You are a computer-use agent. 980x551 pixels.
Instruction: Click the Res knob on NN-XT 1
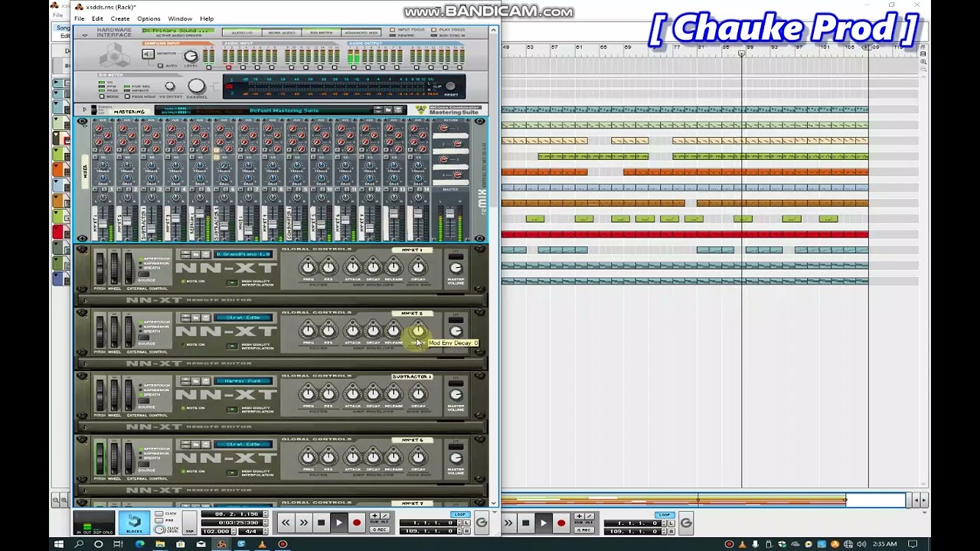pyautogui.click(x=328, y=266)
